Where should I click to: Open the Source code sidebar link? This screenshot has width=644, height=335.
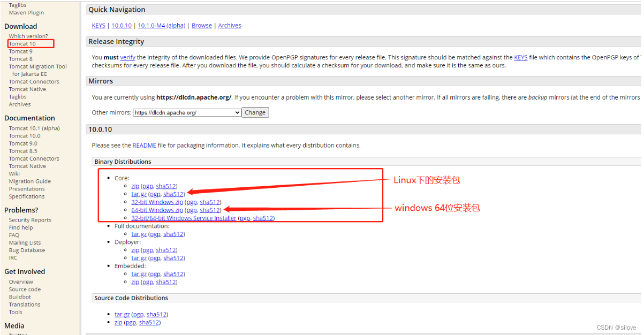[25, 290]
